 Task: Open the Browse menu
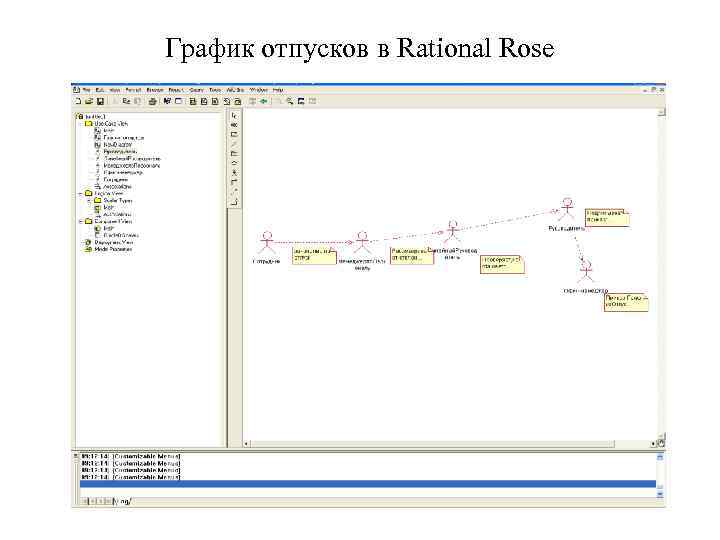click(155, 90)
